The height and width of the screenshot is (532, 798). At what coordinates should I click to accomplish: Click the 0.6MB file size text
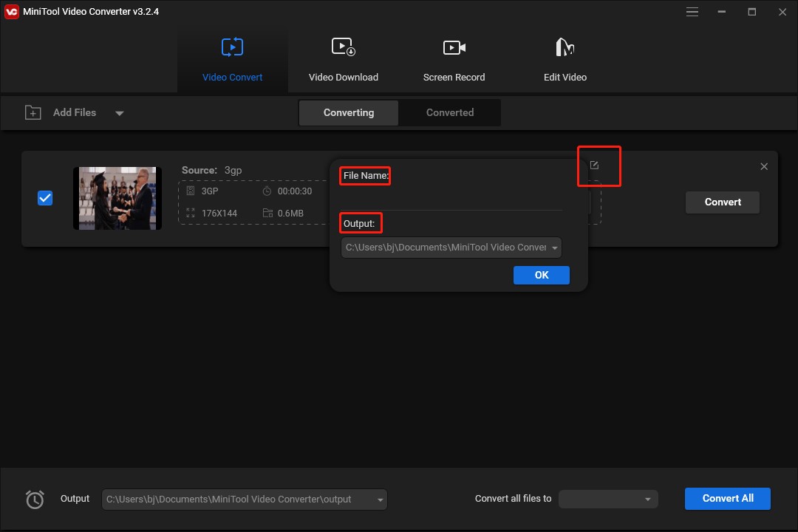click(x=290, y=214)
